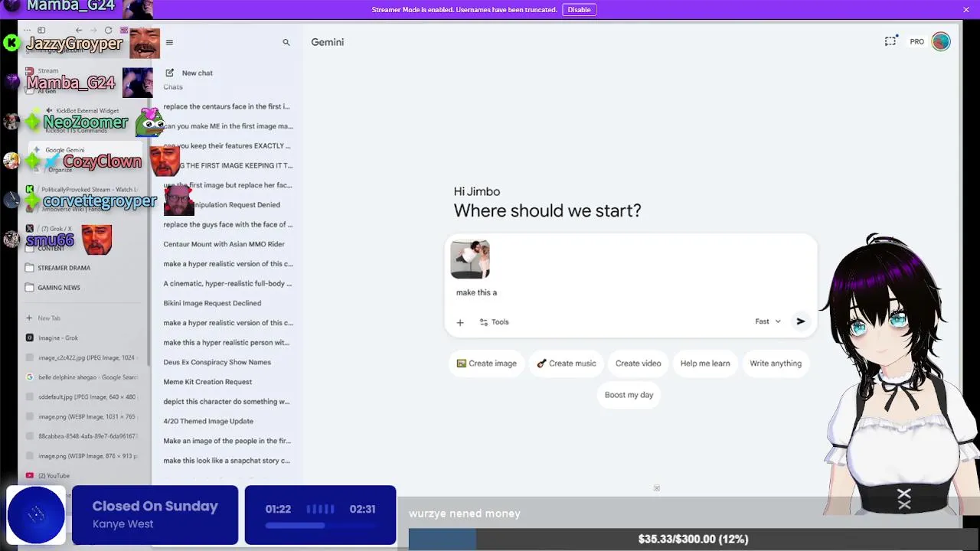
Task: Click the browser back arrow
Action: coord(78,31)
